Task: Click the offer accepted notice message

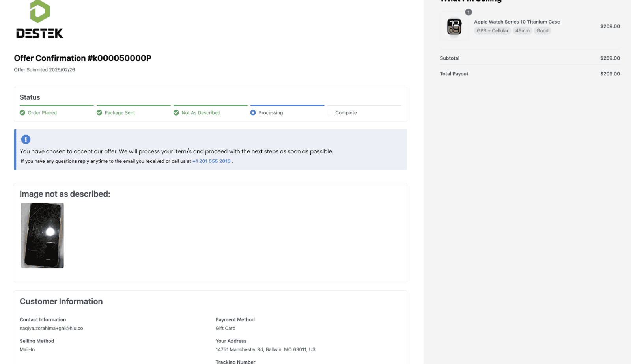Action: pyautogui.click(x=177, y=151)
